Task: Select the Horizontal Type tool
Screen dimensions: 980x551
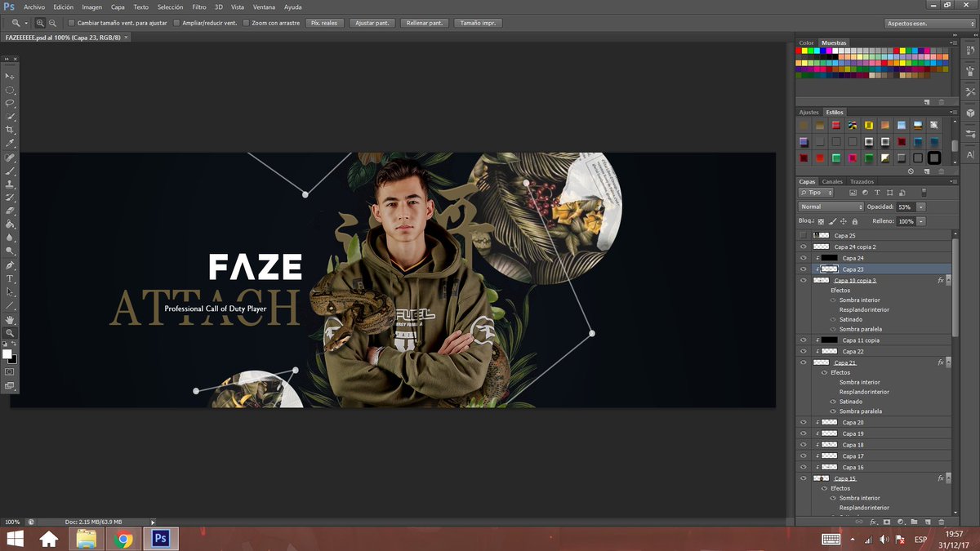Action: [10, 278]
